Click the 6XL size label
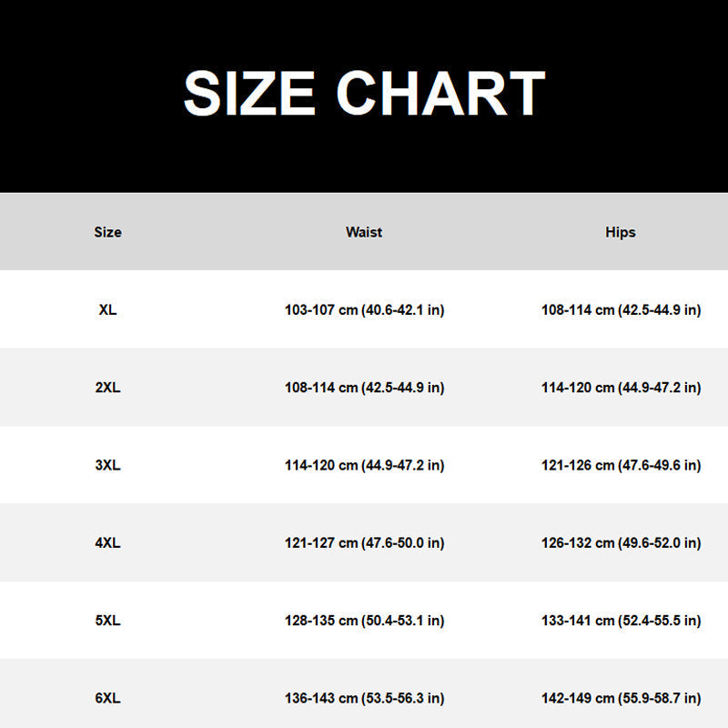This screenshot has height=728, width=728. [x=107, y=698]
